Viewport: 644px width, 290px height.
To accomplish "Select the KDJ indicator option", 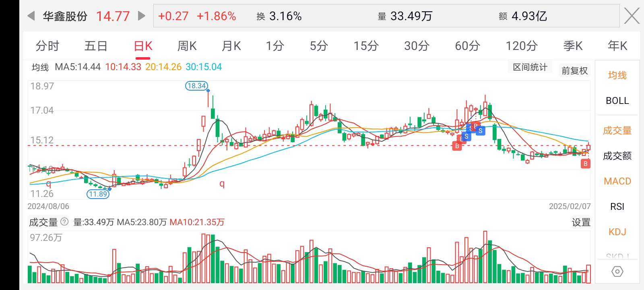I will 617,232.
